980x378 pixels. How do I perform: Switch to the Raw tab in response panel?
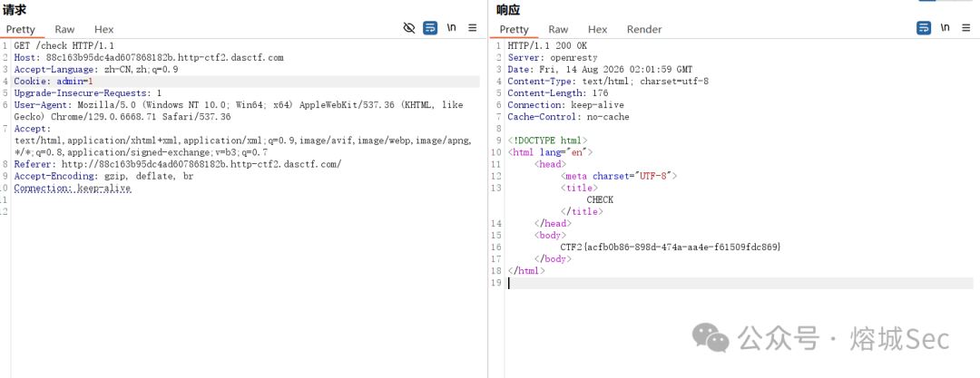[x=558, y=29]
